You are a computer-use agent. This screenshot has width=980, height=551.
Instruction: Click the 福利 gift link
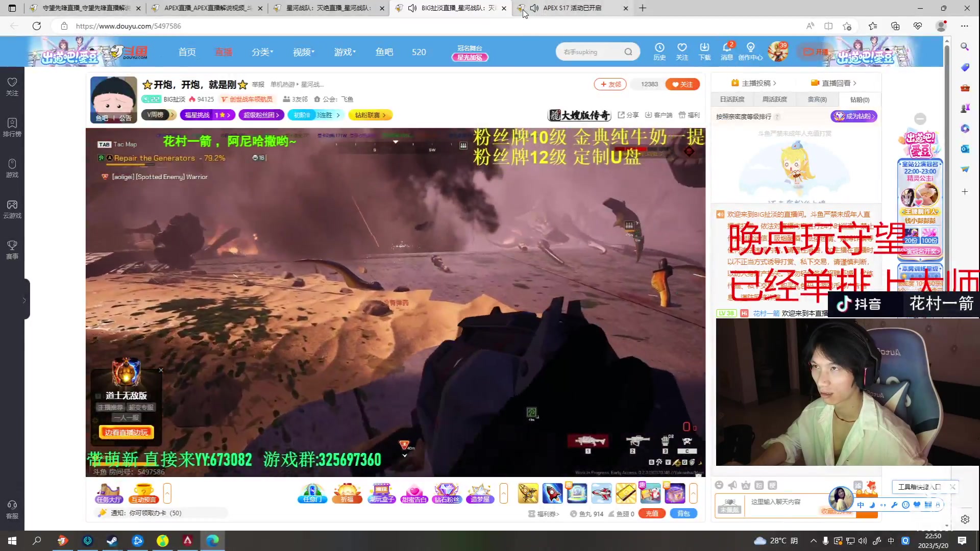point(689,115)
